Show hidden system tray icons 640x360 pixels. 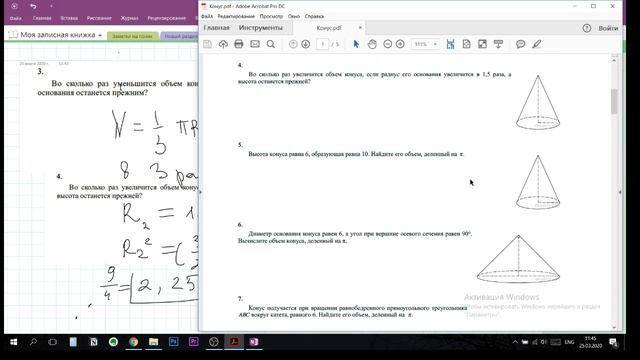[515, 342]
